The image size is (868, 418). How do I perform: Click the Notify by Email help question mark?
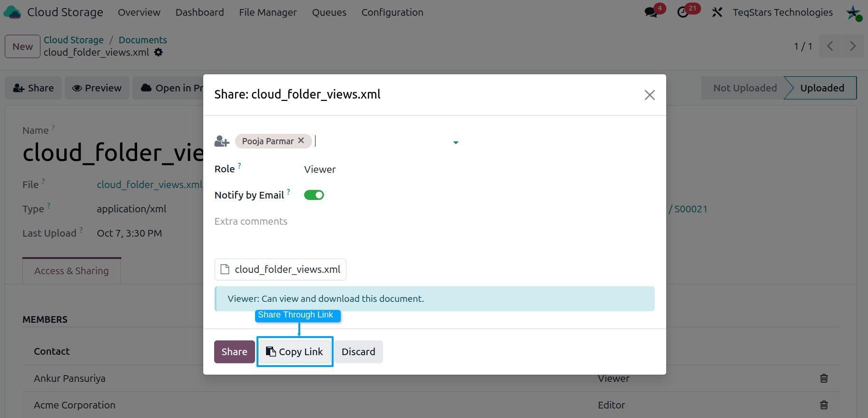(x=288, y=191)
